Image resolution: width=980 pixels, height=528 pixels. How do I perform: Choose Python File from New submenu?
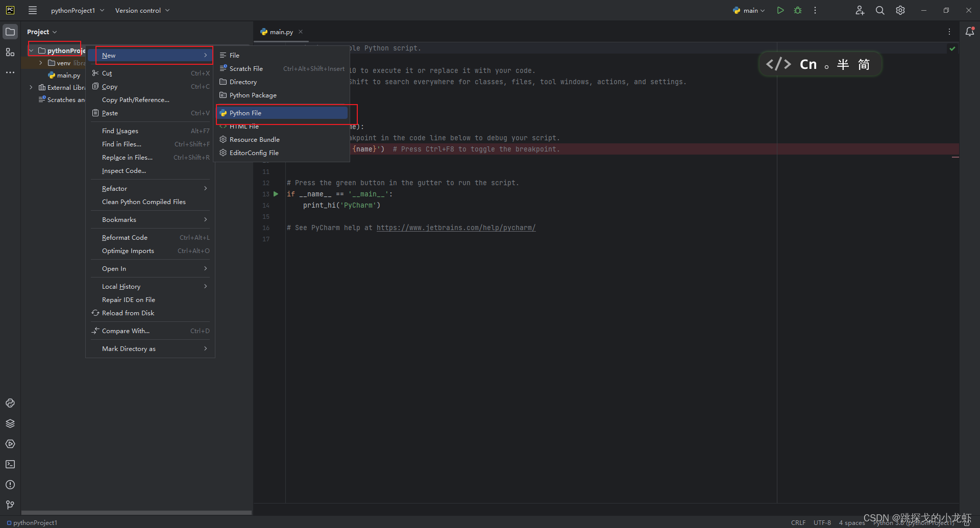[x=282, y=113]
